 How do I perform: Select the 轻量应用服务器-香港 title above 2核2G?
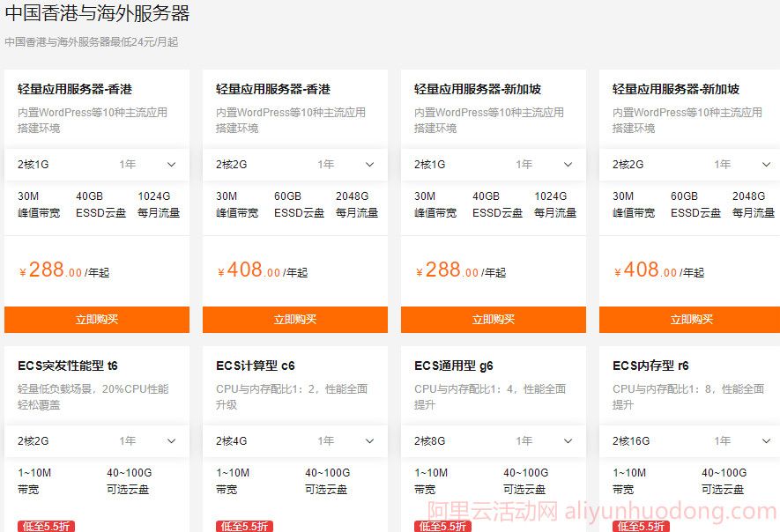273,90
